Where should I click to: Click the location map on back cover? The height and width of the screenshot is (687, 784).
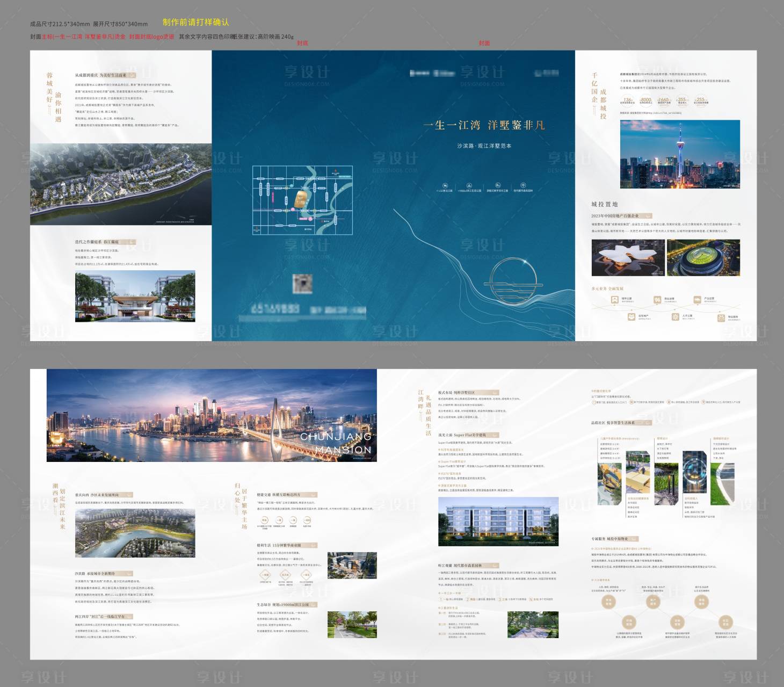click(x=302, y=200)
